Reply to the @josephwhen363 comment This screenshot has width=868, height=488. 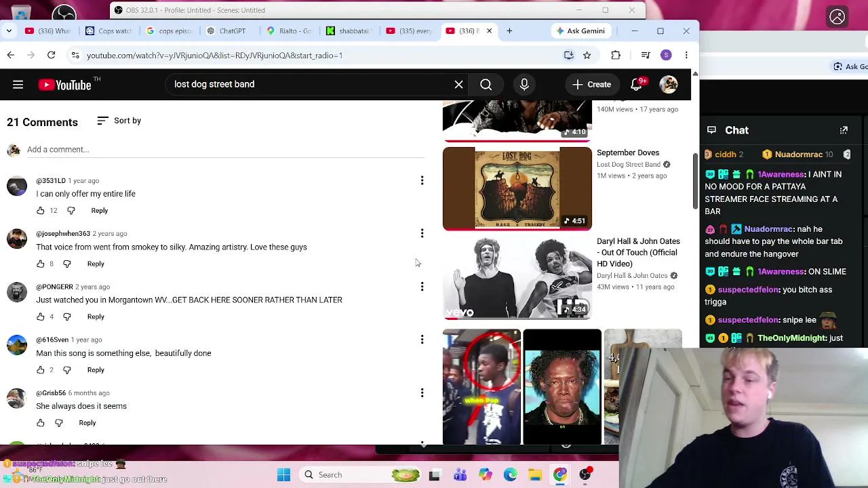pos(96,264)
